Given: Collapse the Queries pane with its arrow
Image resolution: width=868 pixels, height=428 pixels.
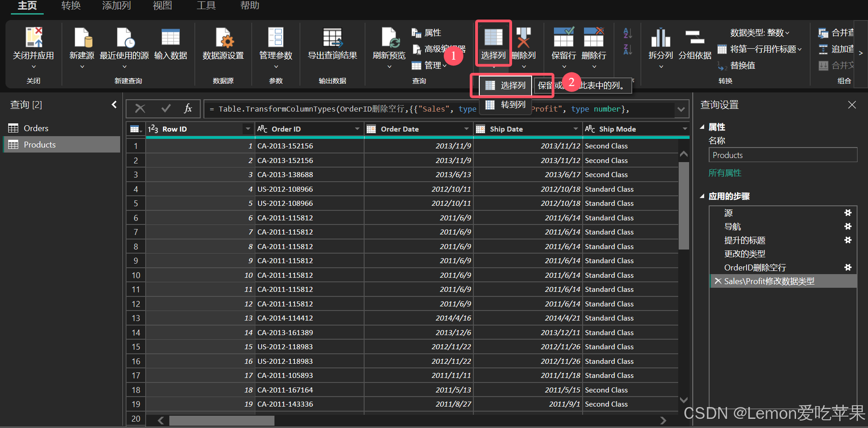Looking at the screenshot, I should tap(114, 105).
